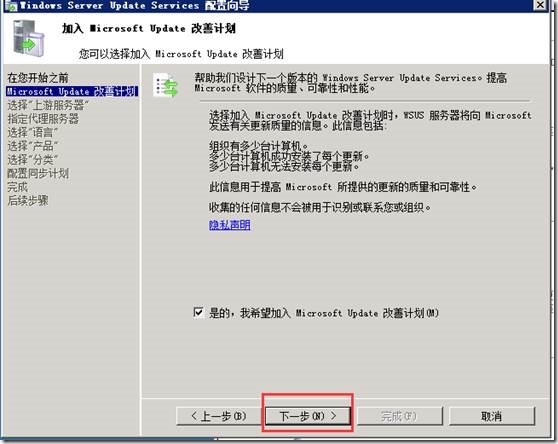Viewport: 558px width, 444px height.
Task: Select the 选择"上游服务器" step
Action: pos(48,105)
